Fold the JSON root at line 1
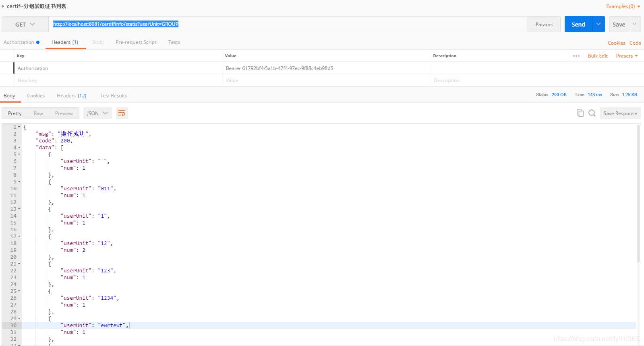The height and width of the screenshot is (346, 644). pyautogui.click(x=19, y=127)
